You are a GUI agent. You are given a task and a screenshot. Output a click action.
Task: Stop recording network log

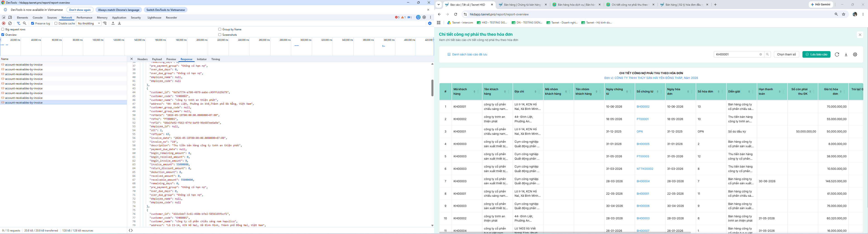(x=4, y=24)
